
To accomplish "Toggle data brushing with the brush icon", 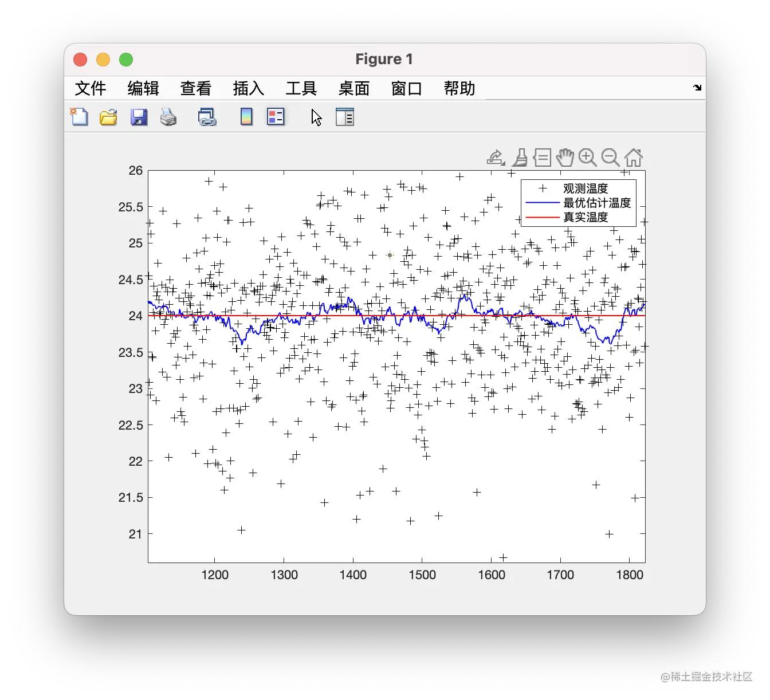I will click(519, 157).
